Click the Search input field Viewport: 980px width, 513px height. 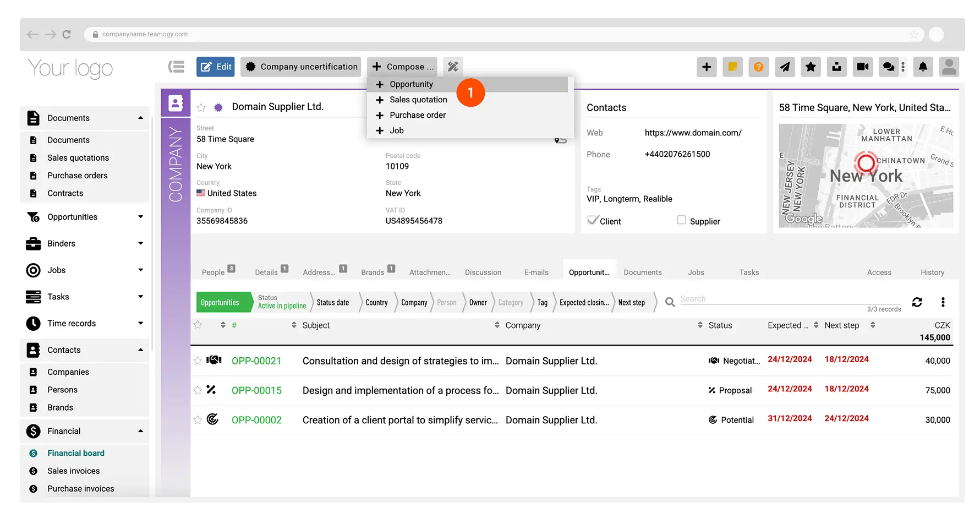pos(790,299)
